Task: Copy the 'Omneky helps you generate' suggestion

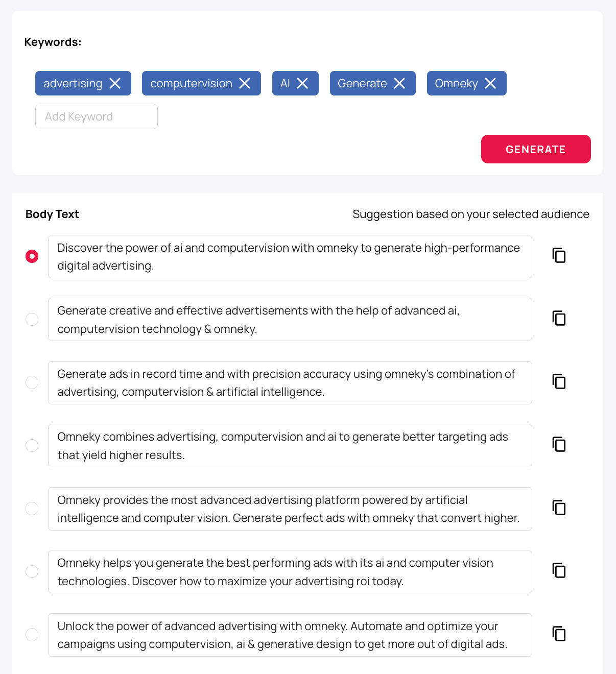Action: 559,571
